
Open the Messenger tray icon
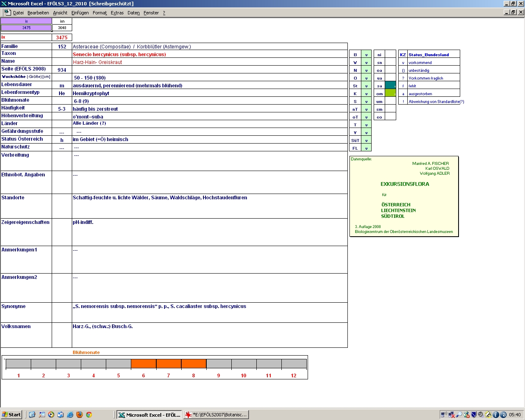466,415
